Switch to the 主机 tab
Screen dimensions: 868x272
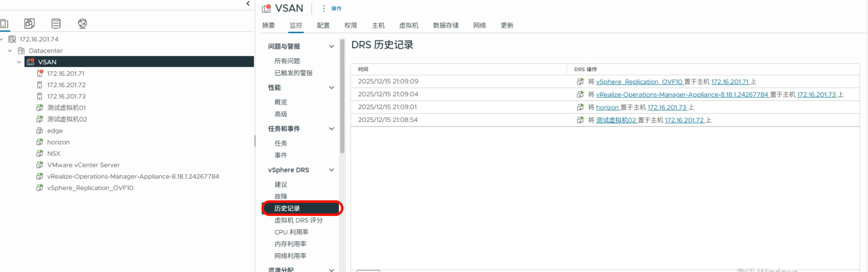(x=378, y=25)
